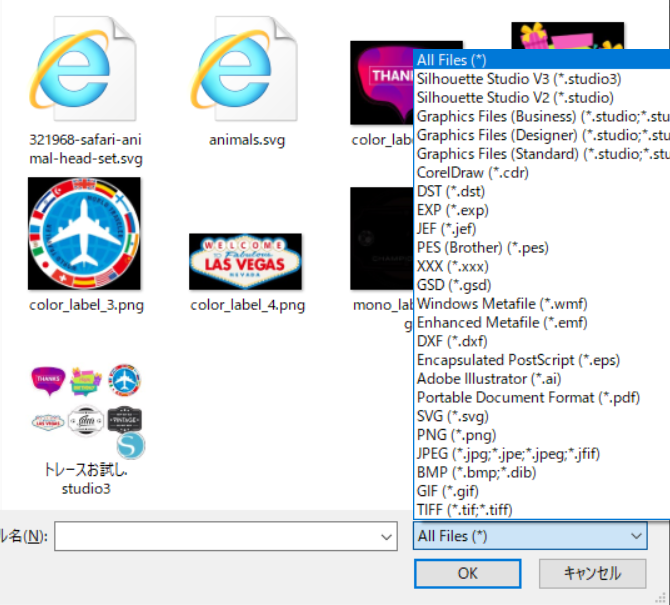Click the THANKS color_label thumbnail
Image resolution: width=670 pixels, height=605 pixels.
pyautogui.click(x=382, y=83)
